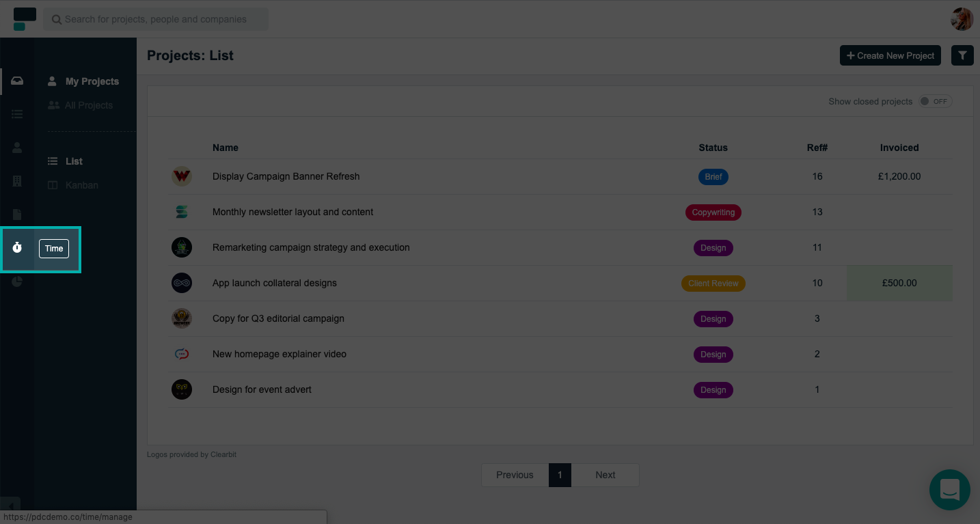Click the Client Review status badge
980x524 pixels.
click(x=713, y=284)
